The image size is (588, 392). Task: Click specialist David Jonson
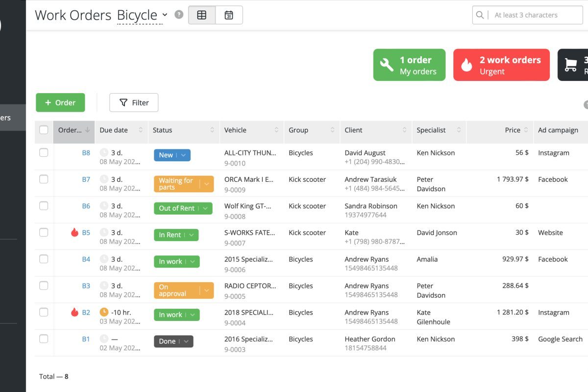[x=437, y=233]
